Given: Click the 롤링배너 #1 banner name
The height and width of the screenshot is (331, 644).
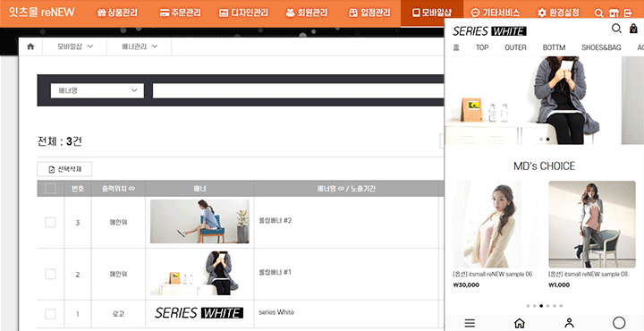Looking at the screenshot, I should pos(275,272).
